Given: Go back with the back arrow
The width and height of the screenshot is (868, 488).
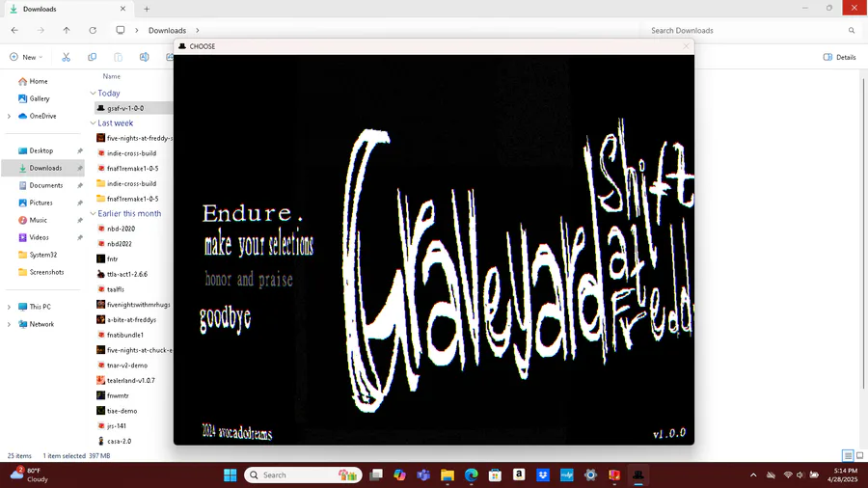Looking at the screenshot, I should [x=14, y=31].
